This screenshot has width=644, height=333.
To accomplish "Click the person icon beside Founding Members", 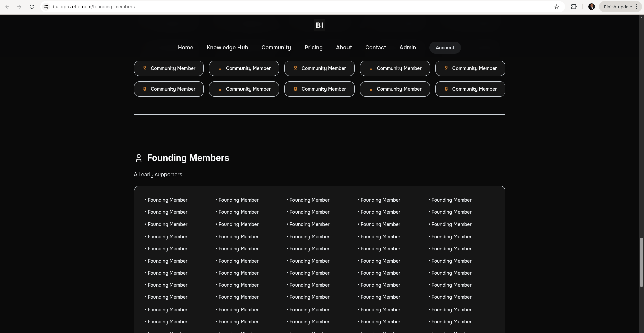I will [139, 158].
